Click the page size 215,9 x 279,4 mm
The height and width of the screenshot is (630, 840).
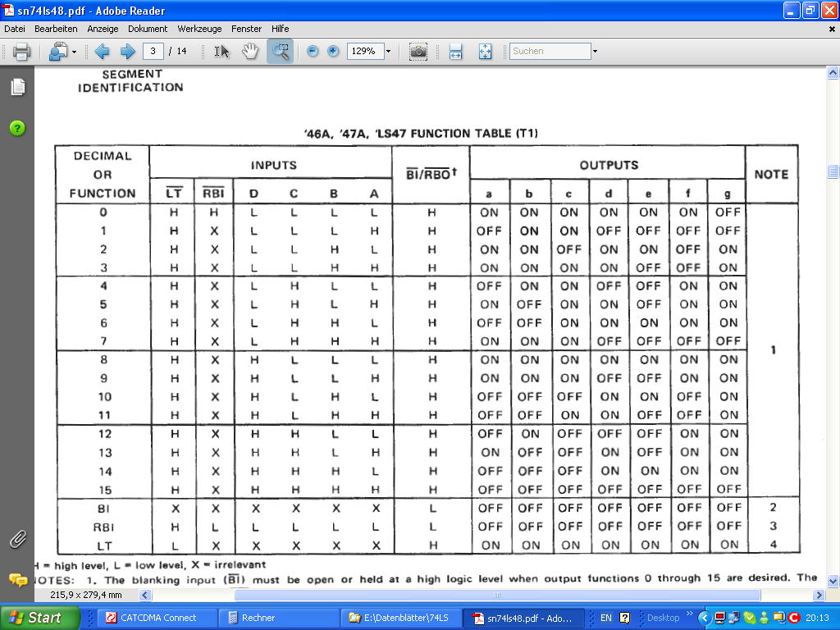coord(85,595)
